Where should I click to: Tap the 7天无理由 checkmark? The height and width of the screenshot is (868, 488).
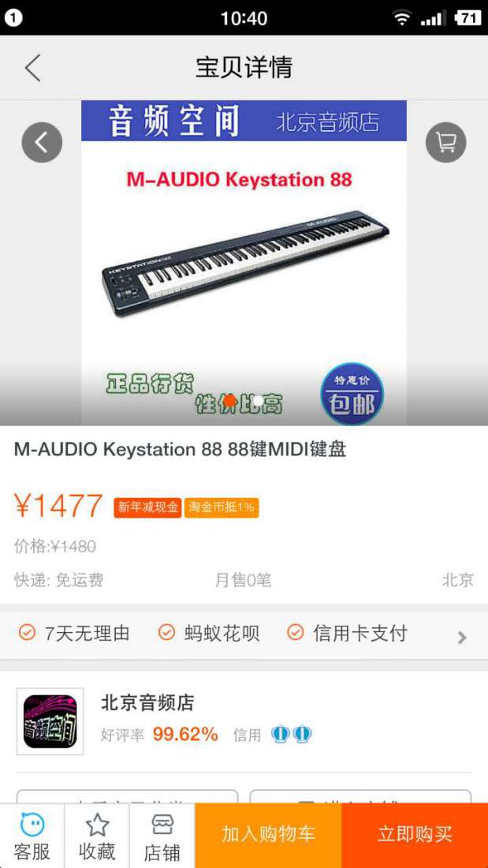pyautogui.click(x=27, y=632)
